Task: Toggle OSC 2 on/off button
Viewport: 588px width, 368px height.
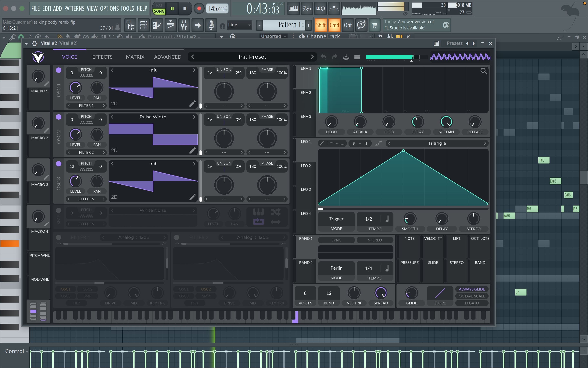Action: point(59,117)
